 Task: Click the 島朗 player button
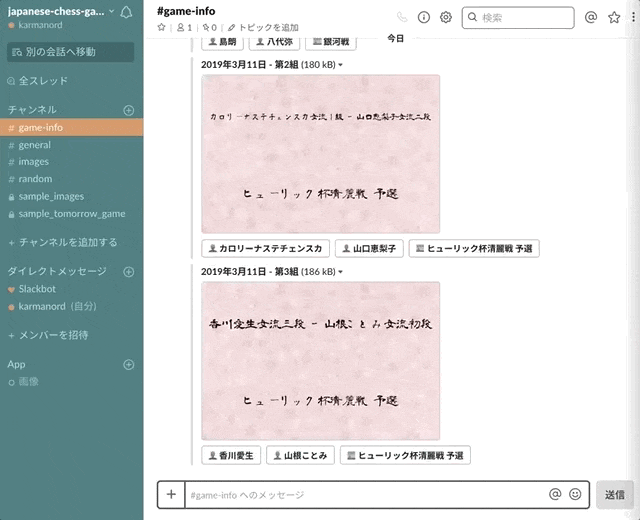pyautogui.click(x=222, y=42)
